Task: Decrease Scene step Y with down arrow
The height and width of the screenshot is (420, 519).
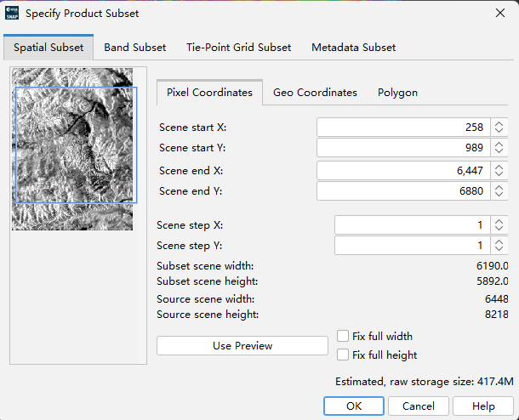Action: pos(499,249)
